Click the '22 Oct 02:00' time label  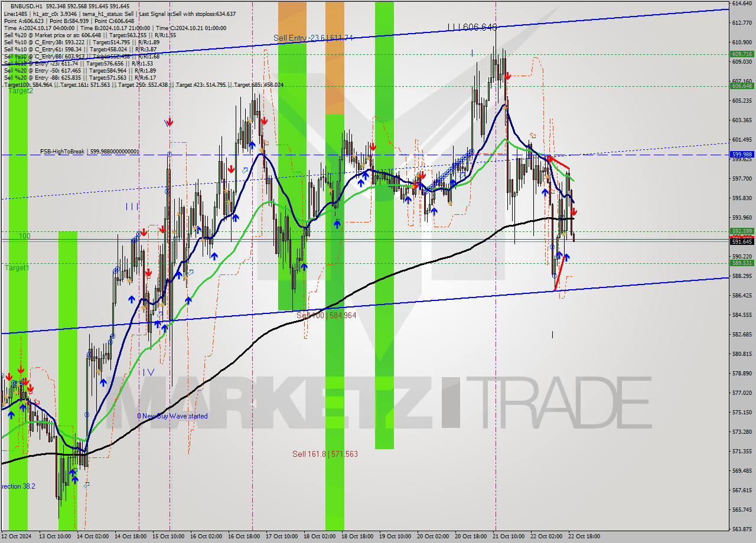point(546,537)
